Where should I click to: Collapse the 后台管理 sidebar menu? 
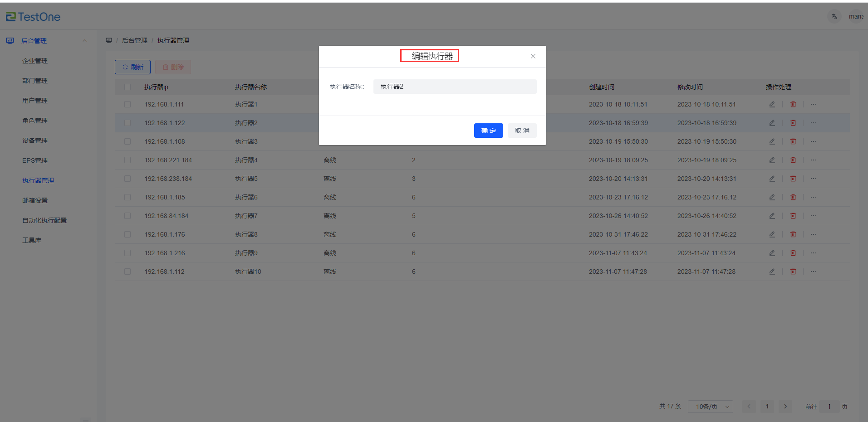click(x=84, y=41)
